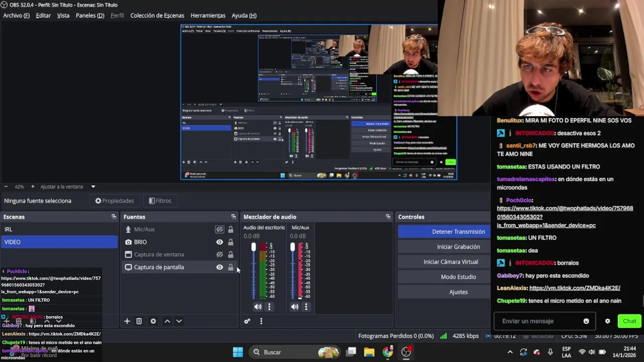Mute the Mic/Aux mixer channel
Image resolution: width=644 pixels, height=362 pixels.
tap(294, 307)
